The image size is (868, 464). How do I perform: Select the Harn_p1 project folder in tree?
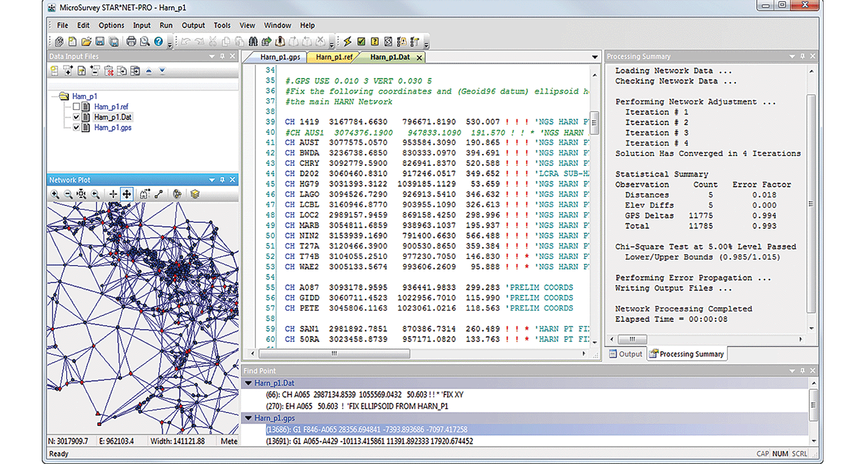click(84, 96)
